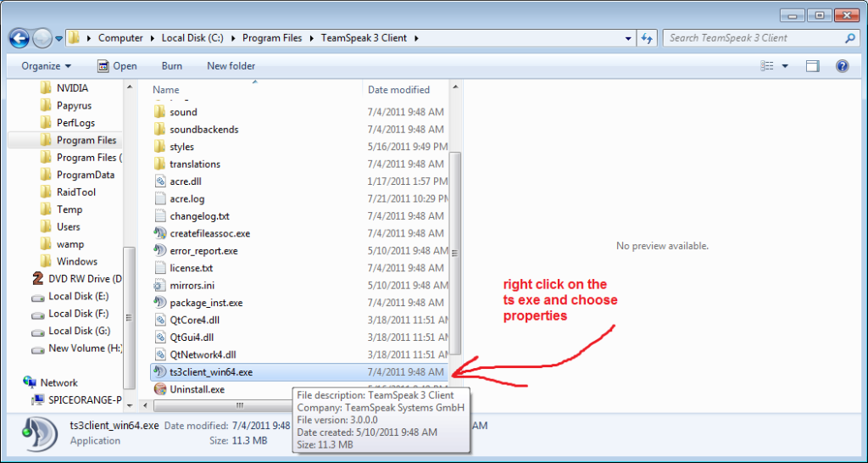
Task: Select the soundbackends folder icon
Action: [x=159, y=129]
